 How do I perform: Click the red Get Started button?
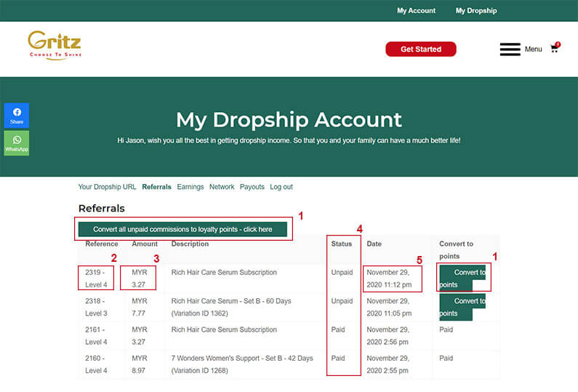421,49
